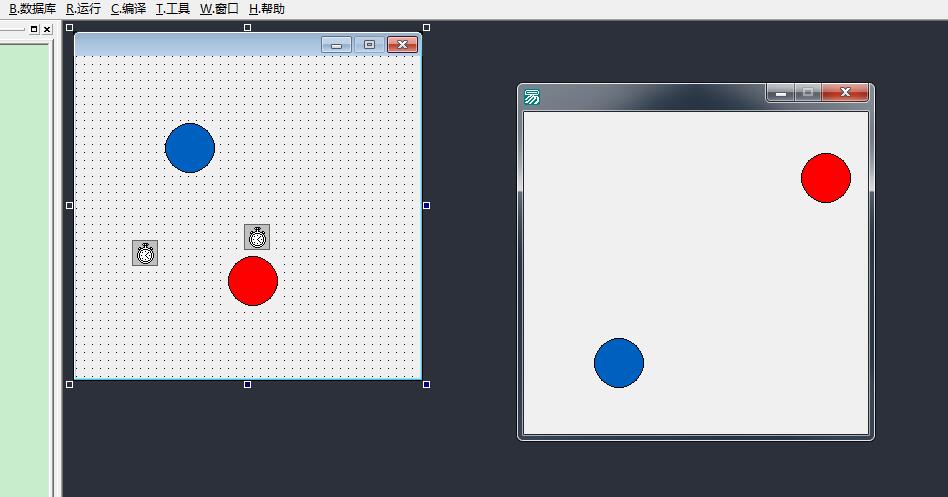Maximize the designer form window

pos(369,45)
